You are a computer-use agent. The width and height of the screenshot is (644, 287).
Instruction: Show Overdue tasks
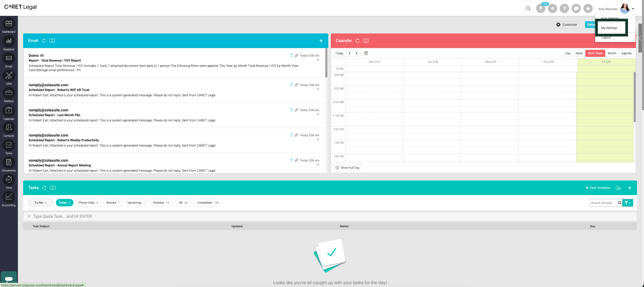pos(161,203)
